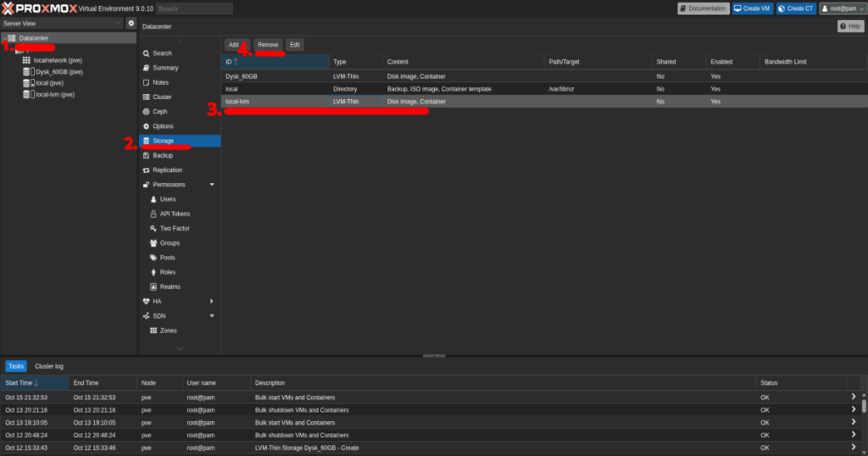Click the Summary icon
The width and height of the screenshot is (868, 456).
point(146,68)
